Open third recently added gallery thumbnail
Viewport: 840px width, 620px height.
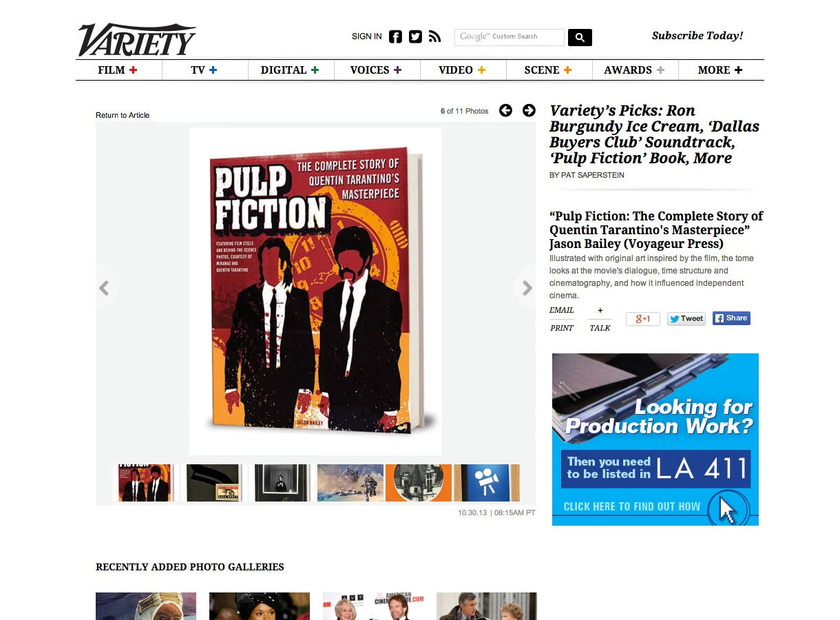tap(373, 606)
